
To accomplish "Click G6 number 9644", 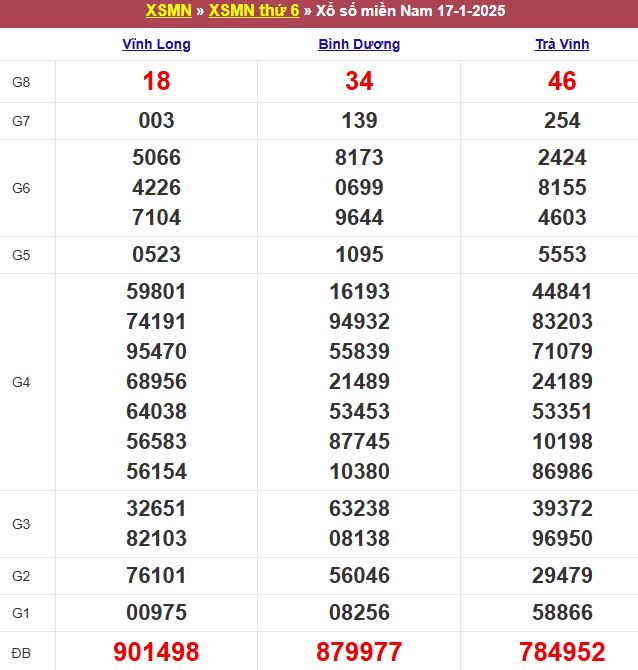I will [x=359, y=217].
